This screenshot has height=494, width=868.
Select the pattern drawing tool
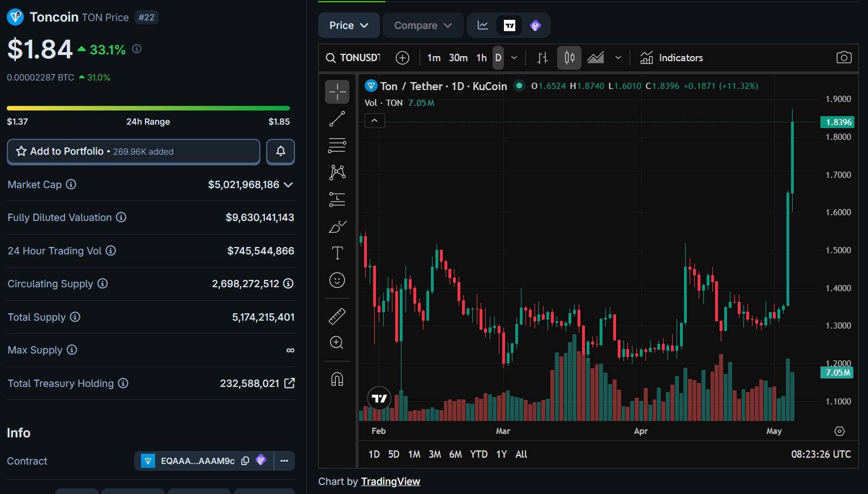point(337,172)
